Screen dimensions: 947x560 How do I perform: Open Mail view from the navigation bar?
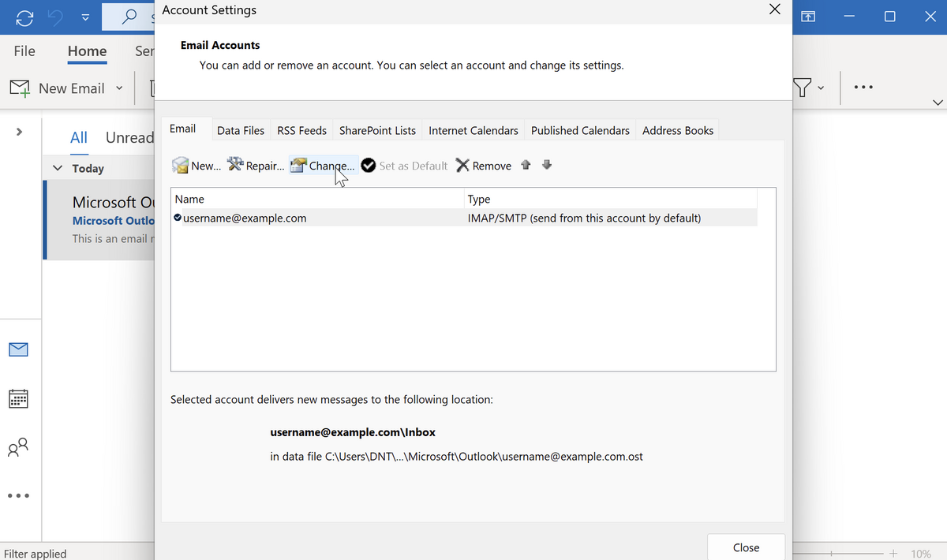coord(18,349)
